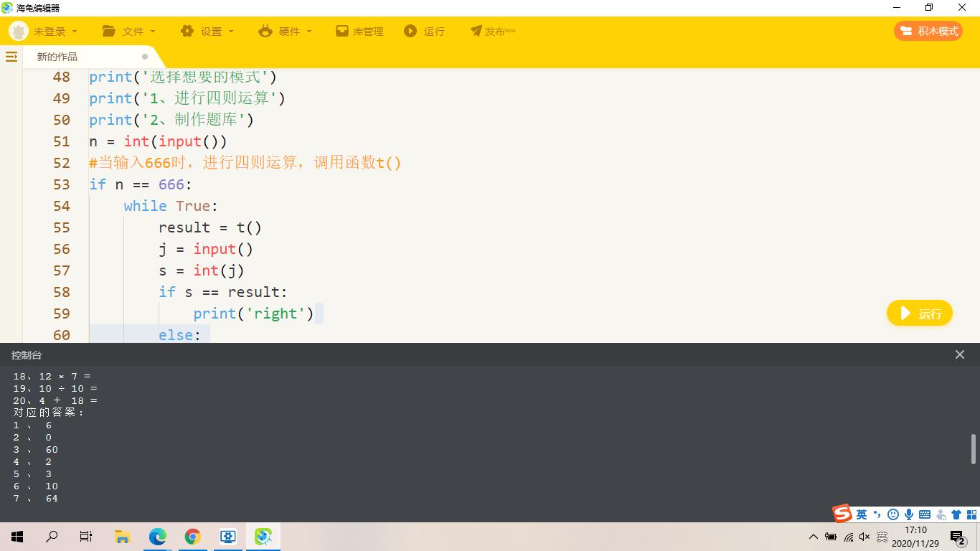Click the 海龟编辑器 taskbar icon
Image resolution: width=980 pixels, height=551 pixels.
pos(263,537)
